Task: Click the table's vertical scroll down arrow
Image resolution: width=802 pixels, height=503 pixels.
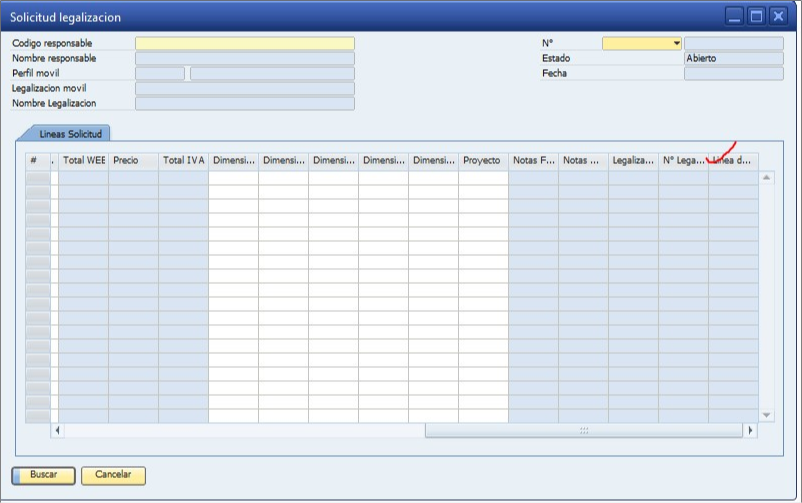Action: (767, 414)
